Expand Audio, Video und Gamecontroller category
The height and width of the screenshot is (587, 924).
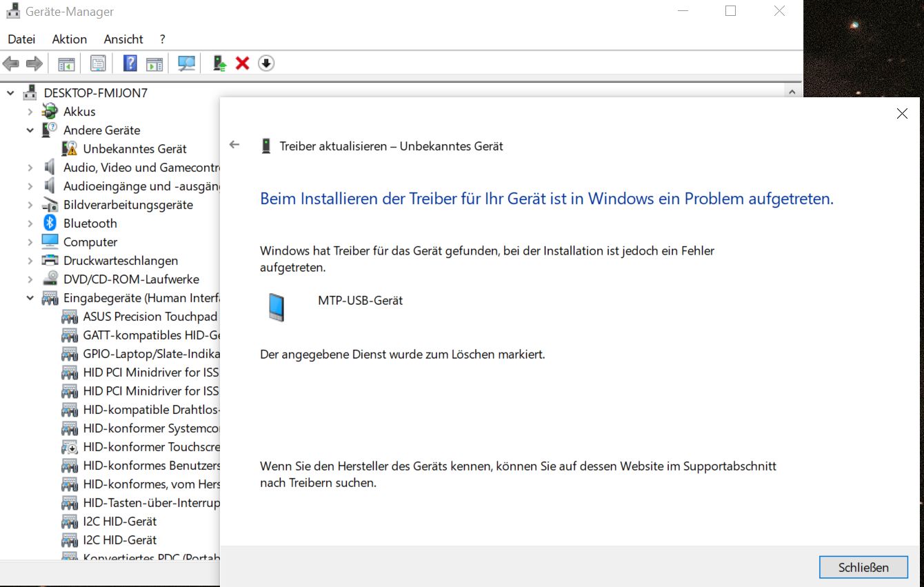pos(30,167)
